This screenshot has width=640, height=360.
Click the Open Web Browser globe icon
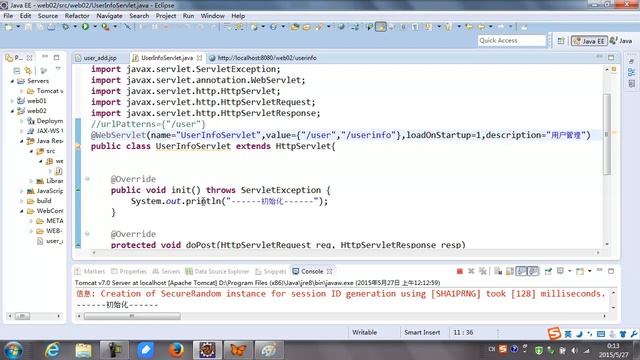[341, 27]
